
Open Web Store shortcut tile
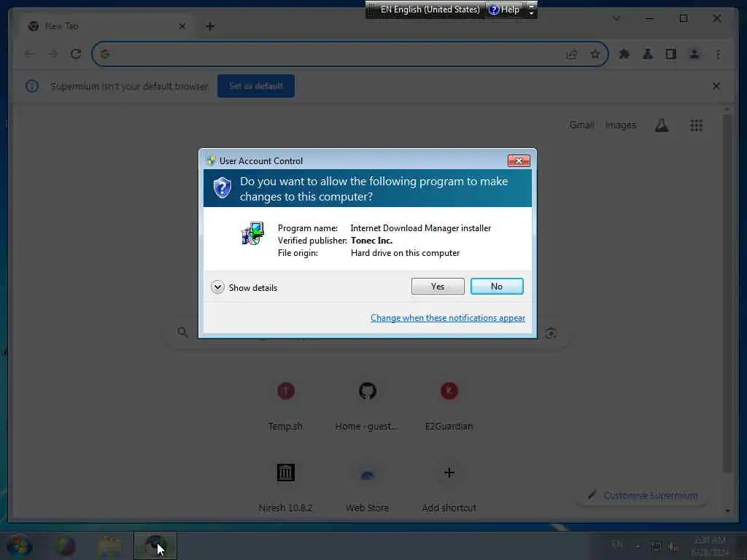point(367,486)
